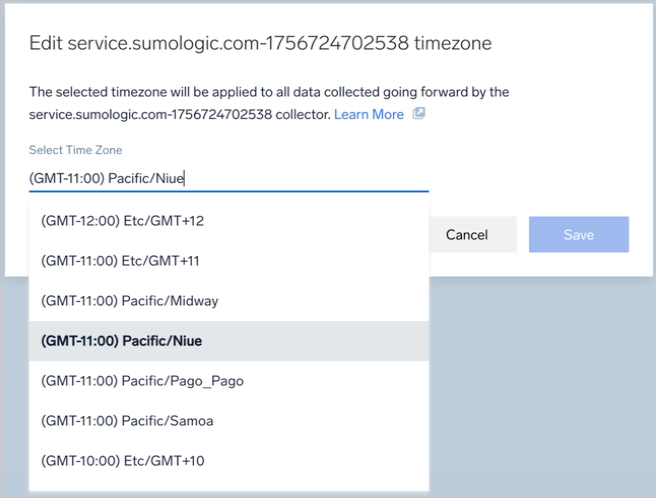Click the dimmed backdrop right of the dropdown list

tap(540, 390)
